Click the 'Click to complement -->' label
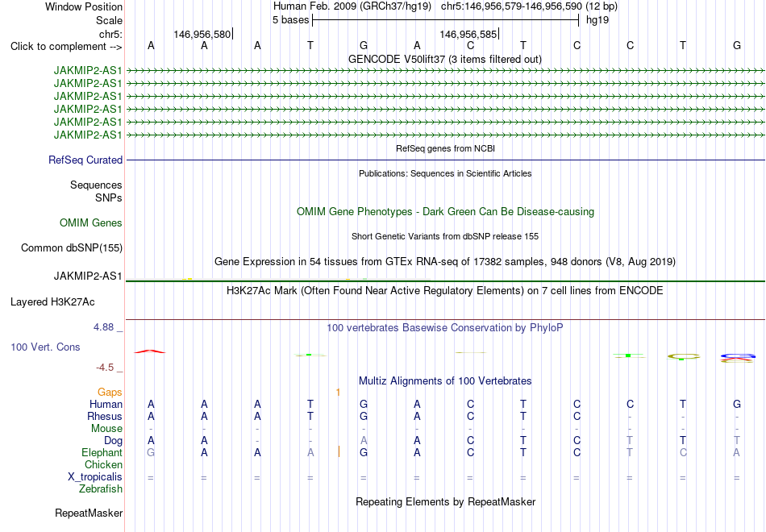The image size is (766, 532). [66, 47]
